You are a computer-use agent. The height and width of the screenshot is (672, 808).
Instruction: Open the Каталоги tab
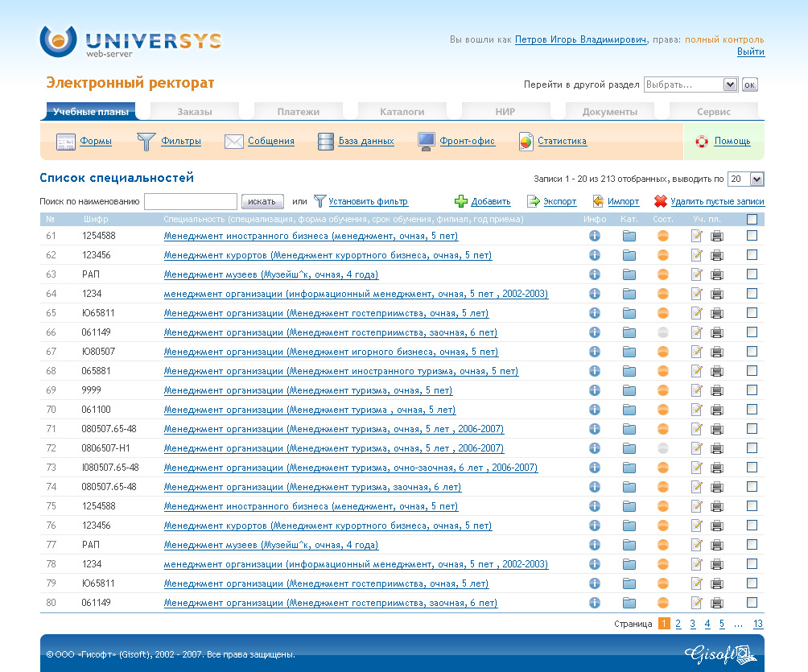tap(402, 112)
